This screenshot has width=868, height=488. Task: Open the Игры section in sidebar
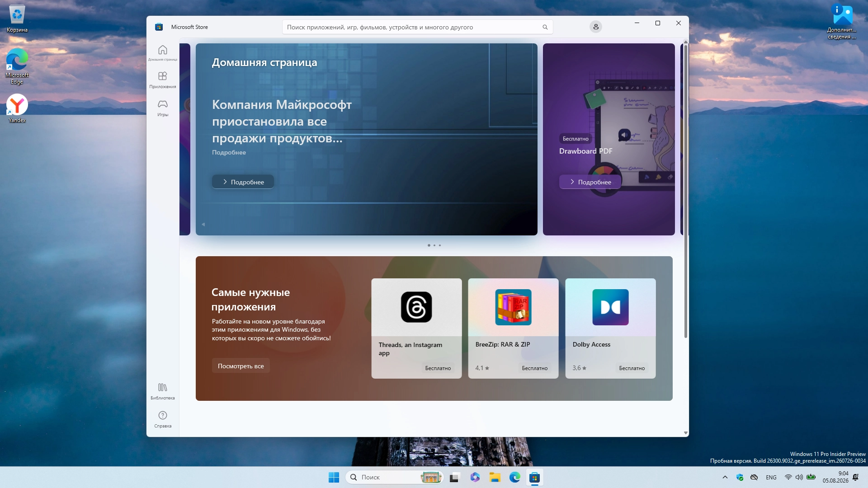point(163,108)
